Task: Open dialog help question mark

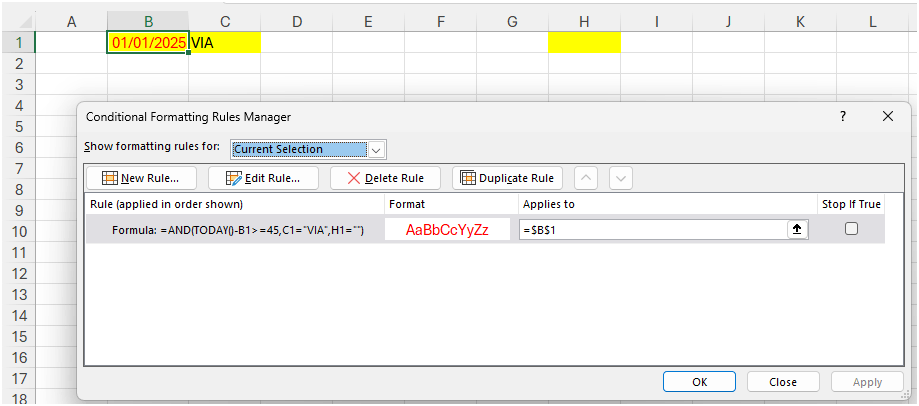Action: click(x=843, y=116)
